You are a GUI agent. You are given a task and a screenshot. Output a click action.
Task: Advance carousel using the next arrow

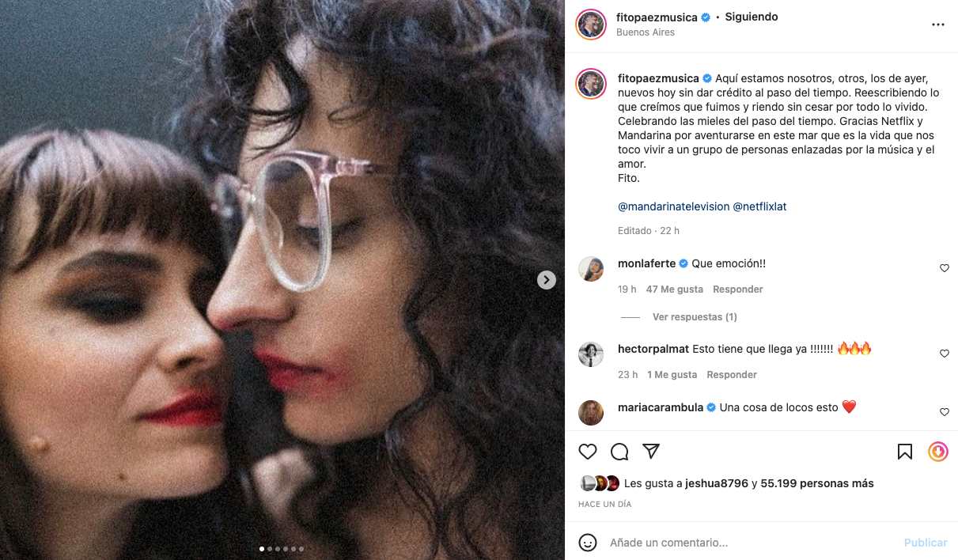point(547,279)
